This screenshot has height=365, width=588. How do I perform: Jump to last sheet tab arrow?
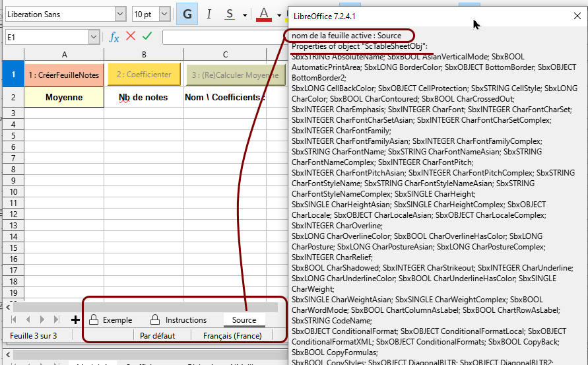(58, 320)
